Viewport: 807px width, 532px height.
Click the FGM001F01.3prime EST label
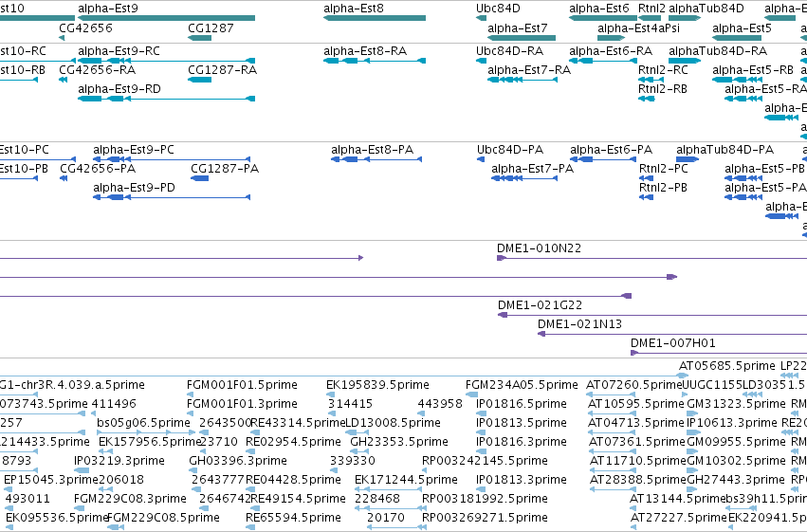click(242, 404)
